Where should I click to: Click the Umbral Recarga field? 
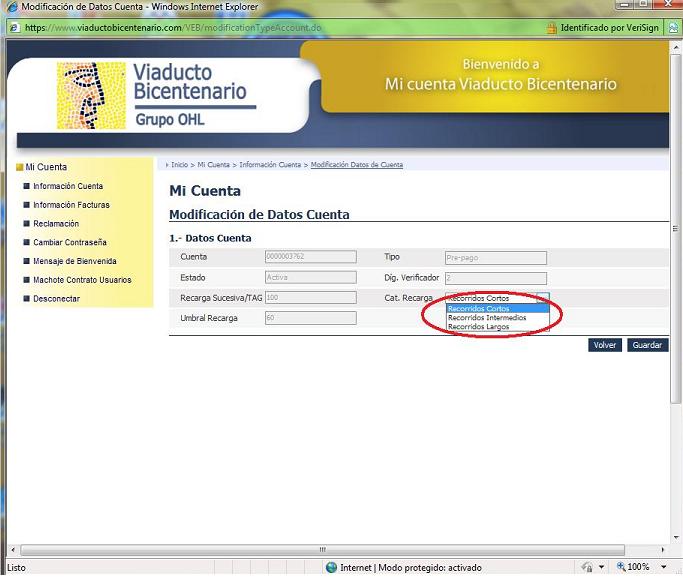311,318
